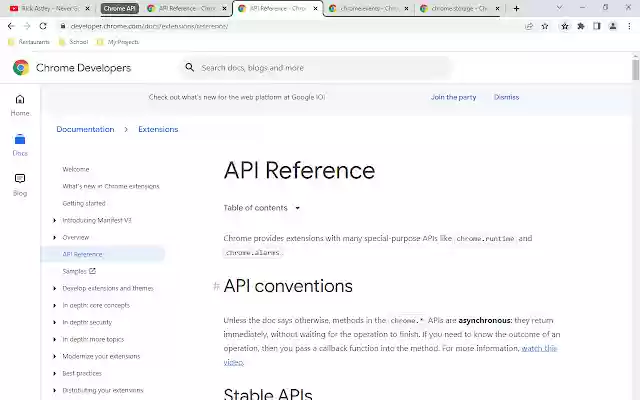Expand Develop extensions and themes
Viewport: 640px width, 400px height.
pos(55,289)
